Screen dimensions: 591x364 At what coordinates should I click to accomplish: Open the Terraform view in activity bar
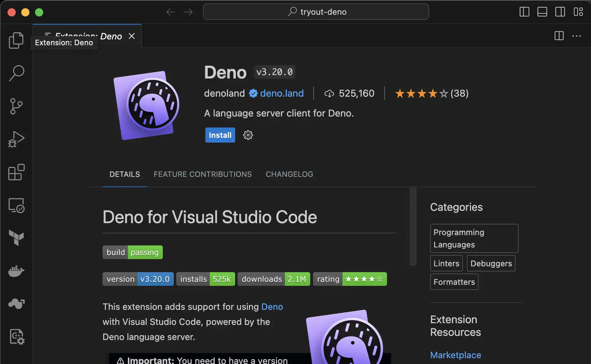(x=16, y=238)
